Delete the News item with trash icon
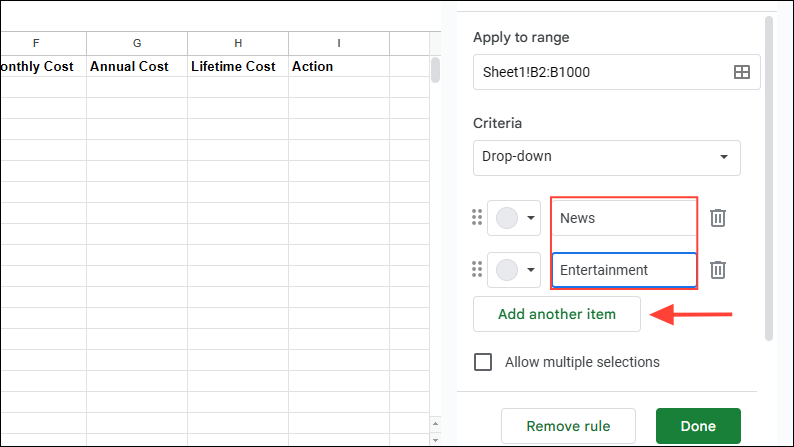The width and height of the screenshot is (794, 447). [718, 218]
